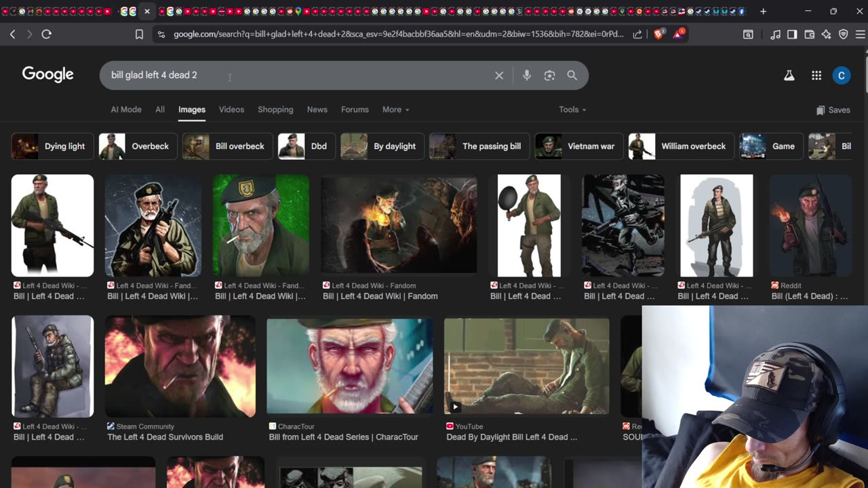This screenshot has height=488, width=868.
Task: Expand the Tools dropdown
Action: click(572, 110)
